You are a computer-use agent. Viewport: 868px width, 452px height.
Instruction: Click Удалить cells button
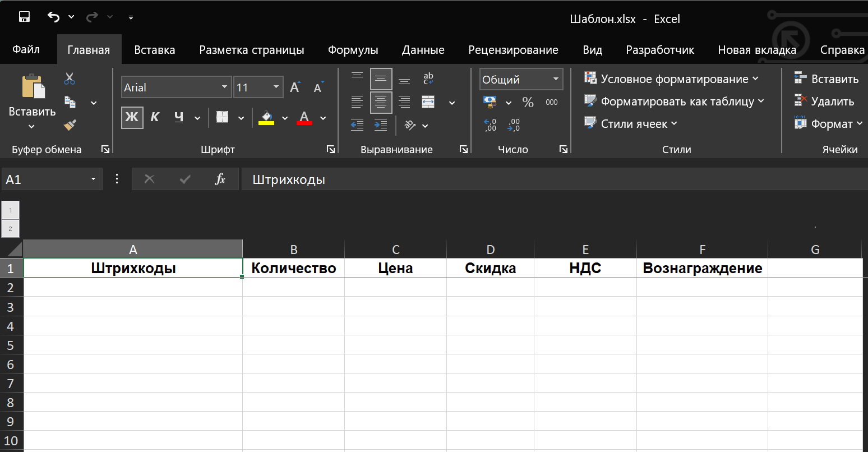[824, 101]
